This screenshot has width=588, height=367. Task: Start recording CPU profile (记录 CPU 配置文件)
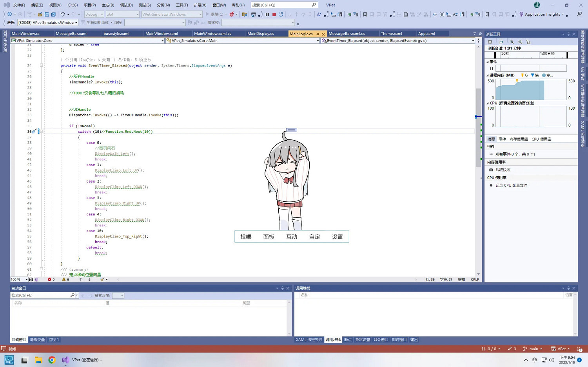511,186
